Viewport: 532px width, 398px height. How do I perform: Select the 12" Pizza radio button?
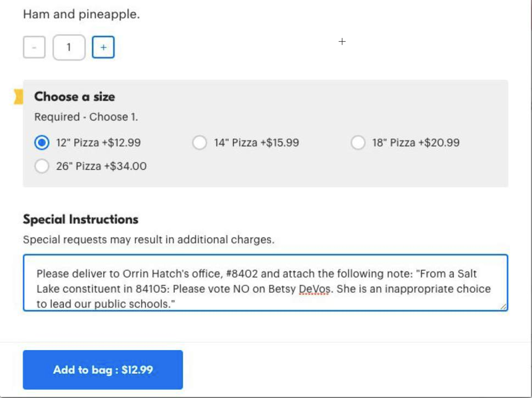(42, 143)
